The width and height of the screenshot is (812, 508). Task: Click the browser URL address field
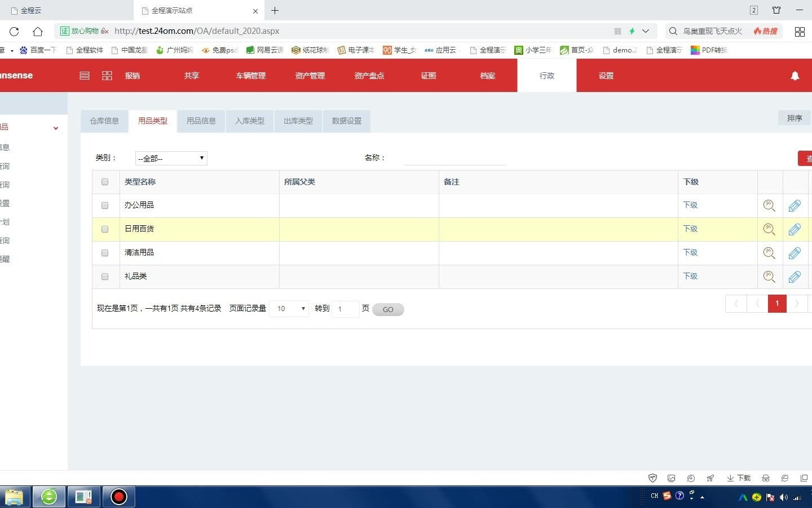[x=361, y=31]
